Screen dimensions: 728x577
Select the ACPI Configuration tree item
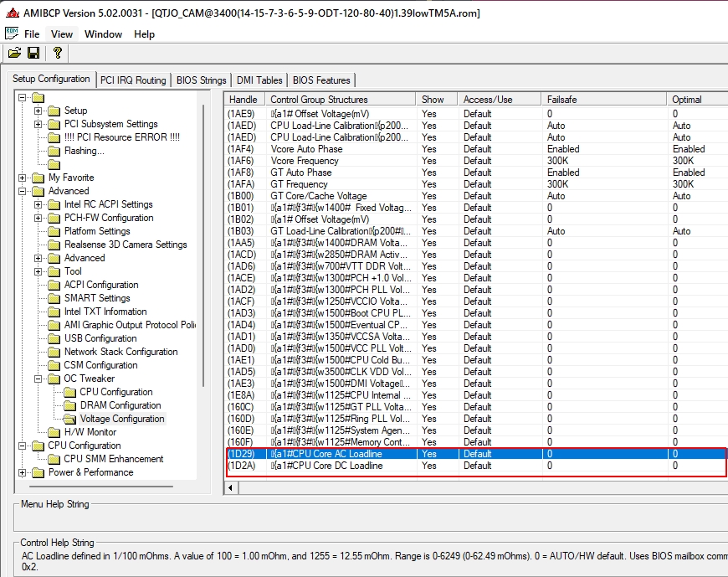(101, 285)
